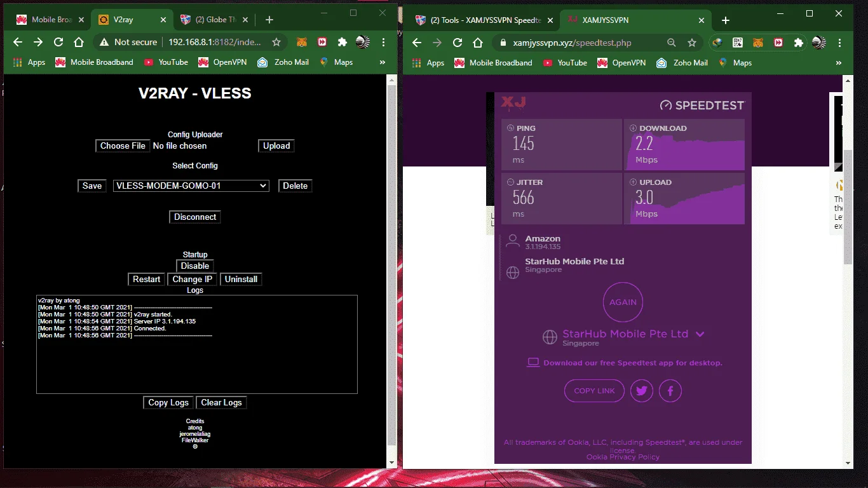This screenshot has width=868, height=488.
Task: Click inside the Logs text area
Action: click(x=197, y=344)
